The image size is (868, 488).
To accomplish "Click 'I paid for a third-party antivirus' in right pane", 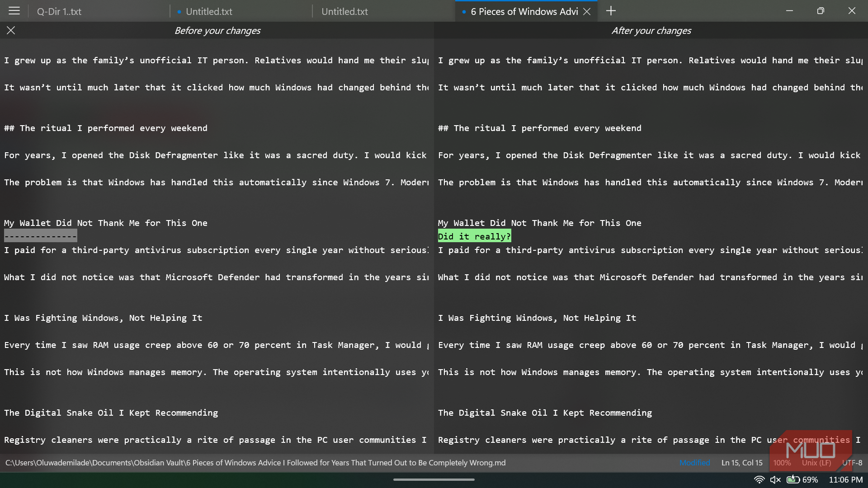I will click(x=650, y=250).
